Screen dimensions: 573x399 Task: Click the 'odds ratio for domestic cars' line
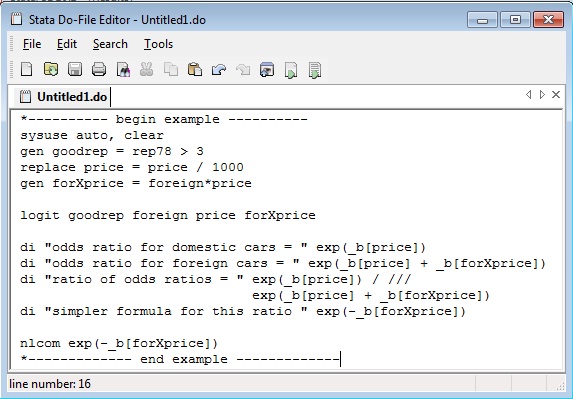[x=223, y=247]
